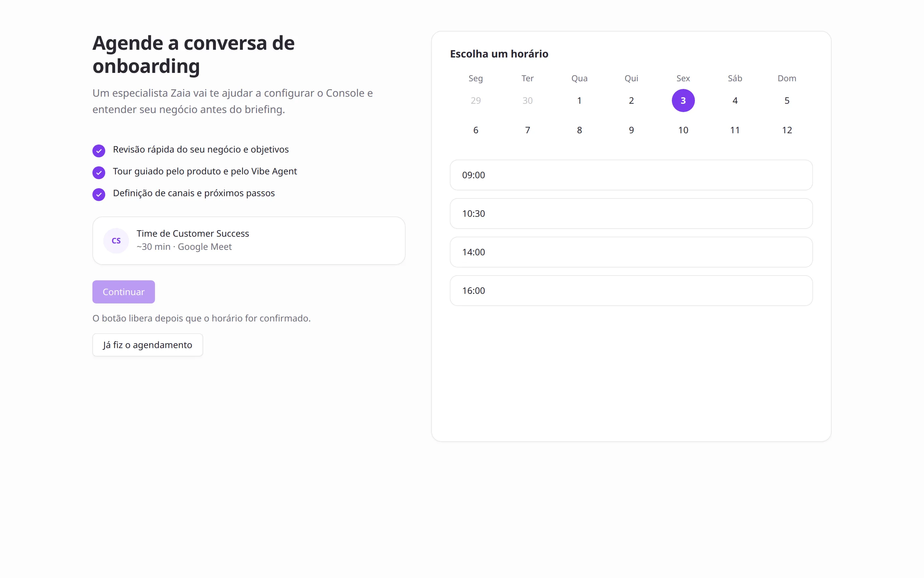Click the Agende a conversa de onboarding heading

click(193, 54)
